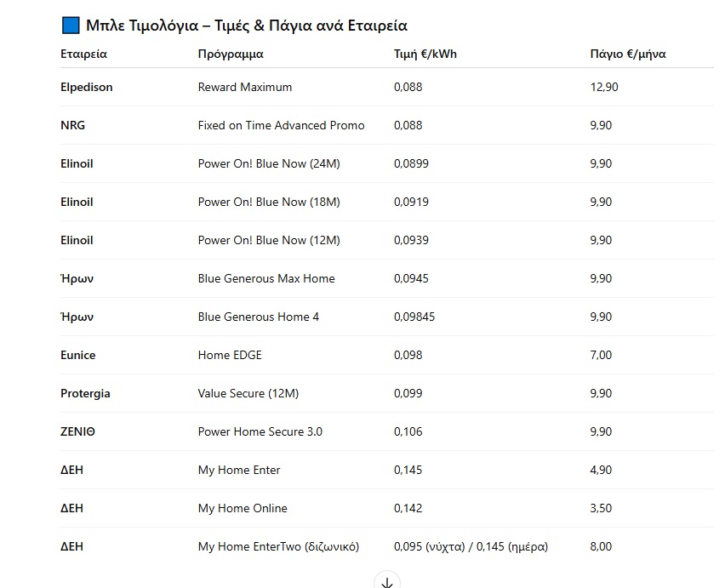Click Power On! Blue Now (24M)
The image size is (725, 588).
tap(269, 164)
